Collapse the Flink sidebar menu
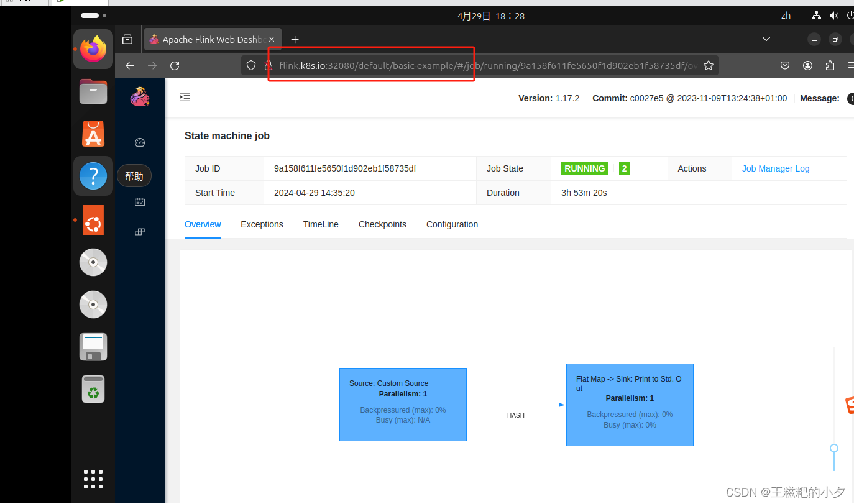The width and height of the screenshot is (854, 504). tap(185, 97)
